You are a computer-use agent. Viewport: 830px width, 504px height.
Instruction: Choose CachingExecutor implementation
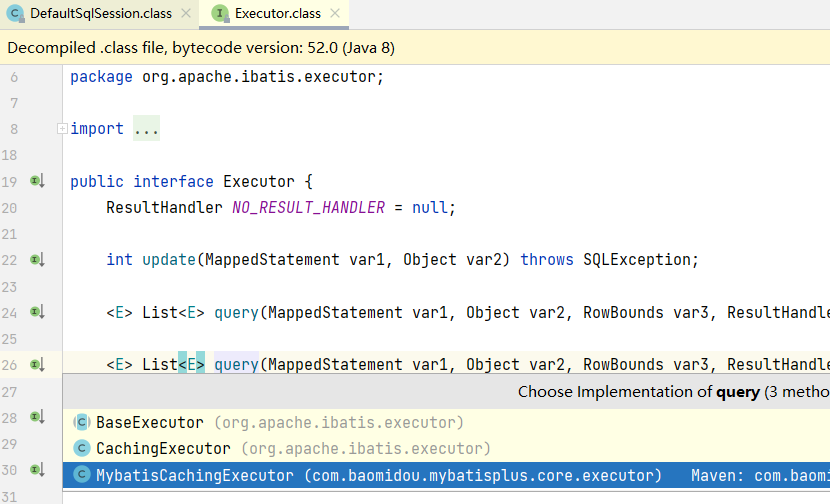pos(163,449)
